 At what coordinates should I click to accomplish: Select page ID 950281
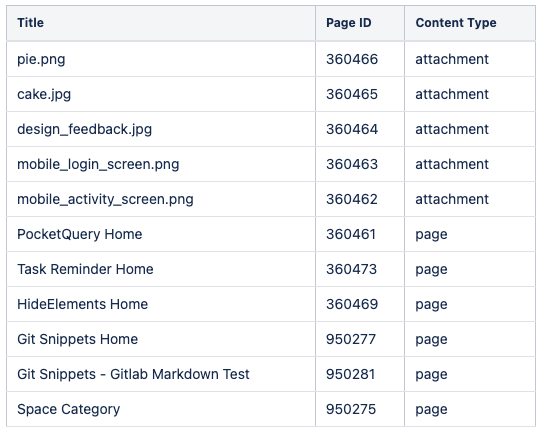pos(350,374)
